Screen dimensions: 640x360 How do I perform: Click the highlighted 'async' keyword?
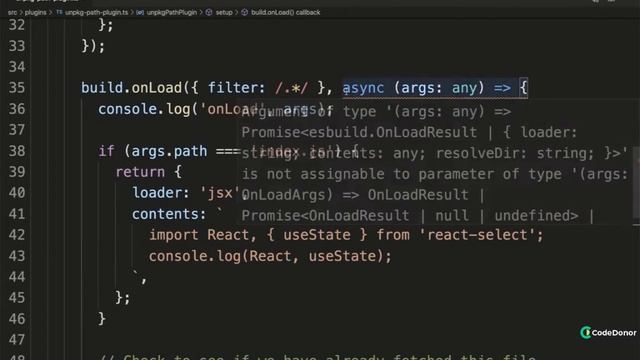pos(363,88)
